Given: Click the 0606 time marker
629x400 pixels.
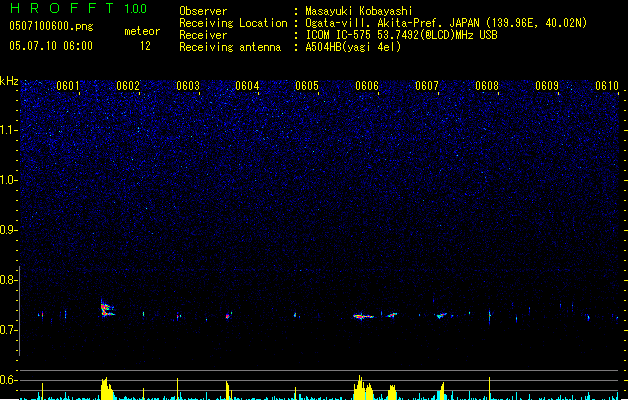Looking at the screenshot, I should [367, 86].
